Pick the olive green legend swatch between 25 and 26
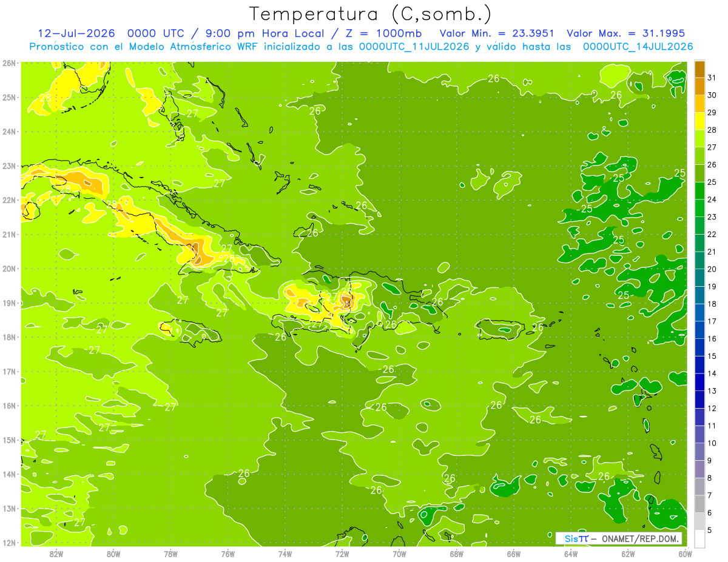The width and height of the screenshot is (728, 562). [x=699, y=173]
